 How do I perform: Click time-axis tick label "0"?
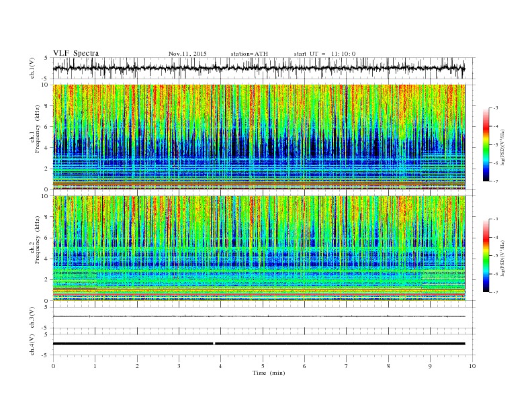pos(53,366)
